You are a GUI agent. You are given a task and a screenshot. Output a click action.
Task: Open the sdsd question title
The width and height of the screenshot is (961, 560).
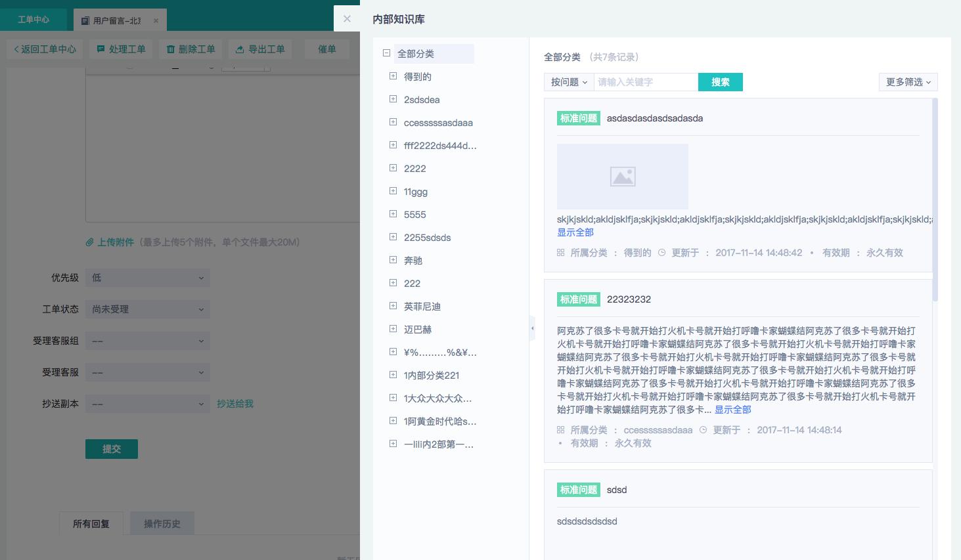click(x=617, y=490)
